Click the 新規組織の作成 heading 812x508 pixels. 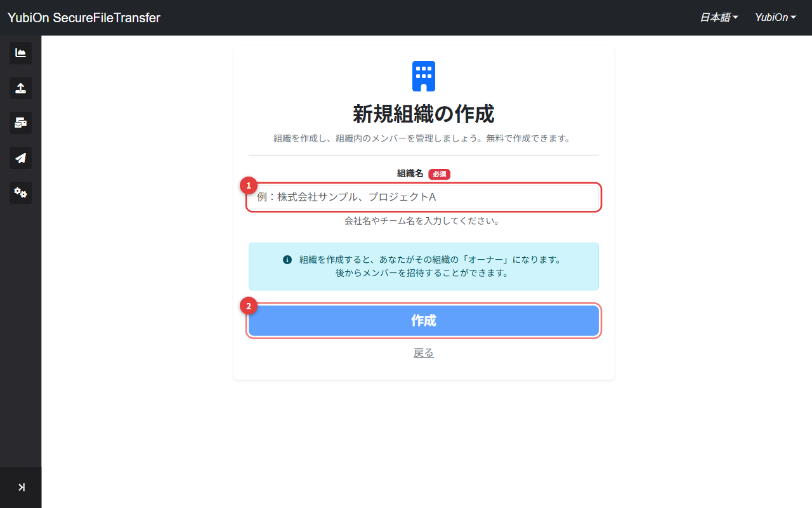pyautogui.click(x=424, y=114)
